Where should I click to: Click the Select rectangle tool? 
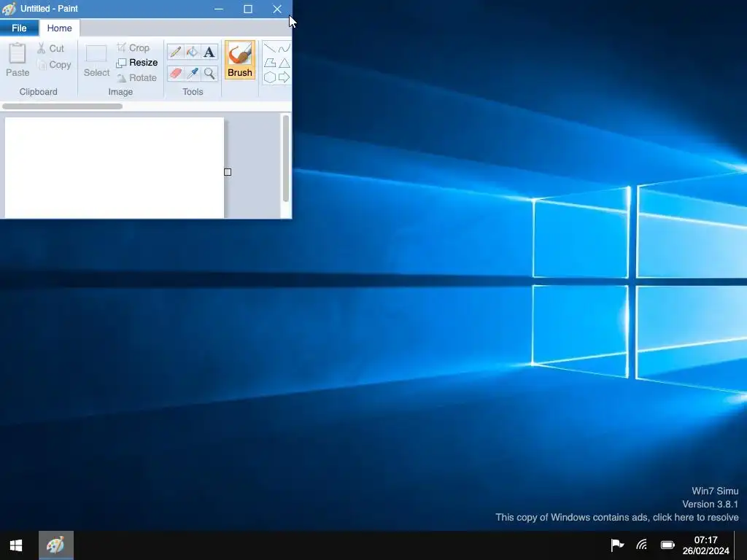(96, 61)
